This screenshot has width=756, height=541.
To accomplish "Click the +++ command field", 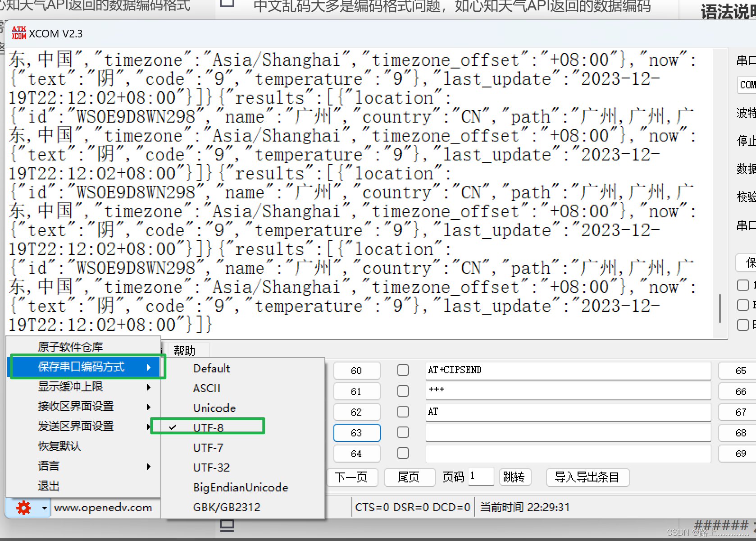I will [569, 391].
